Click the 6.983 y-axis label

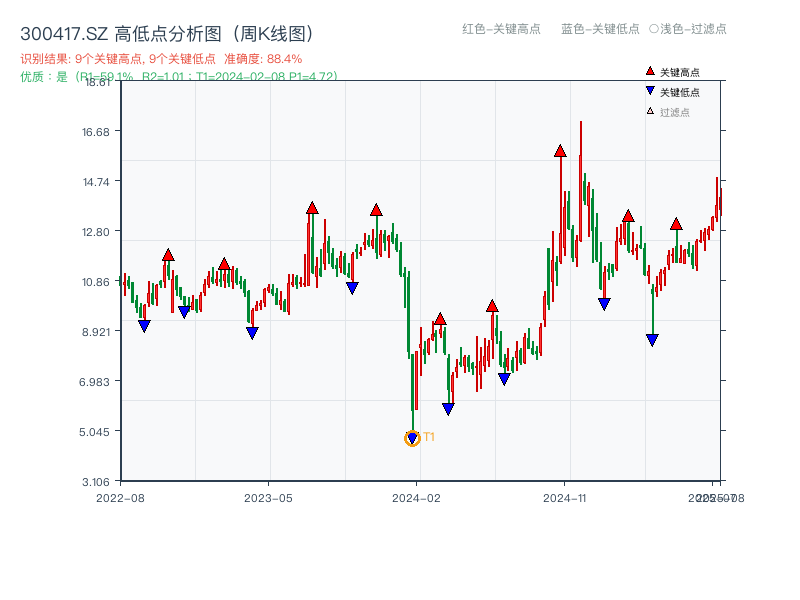pyautogui.click(x=94, y=382)
